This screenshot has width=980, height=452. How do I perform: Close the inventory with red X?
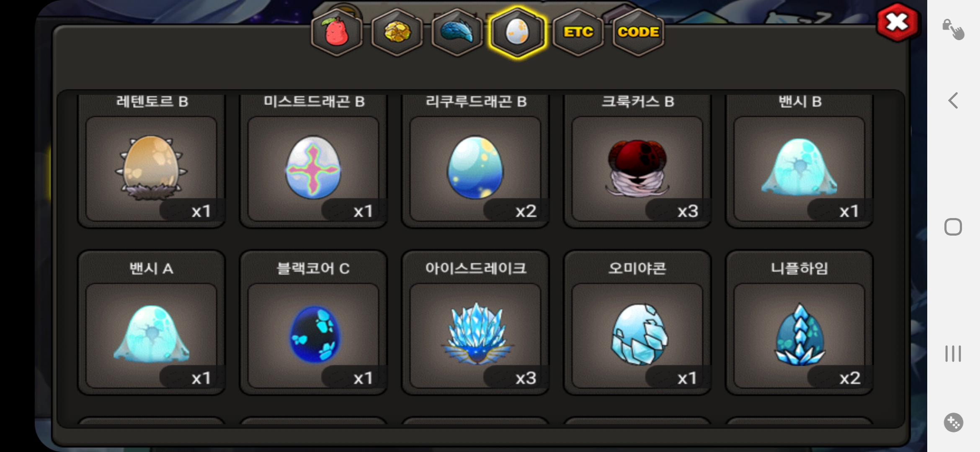click(897, 23)
